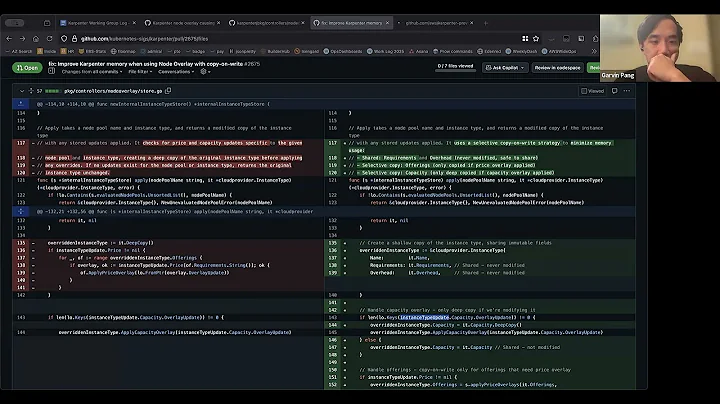
Task: Click the grid extensions icon in address bar
Action: coord(525,39)
